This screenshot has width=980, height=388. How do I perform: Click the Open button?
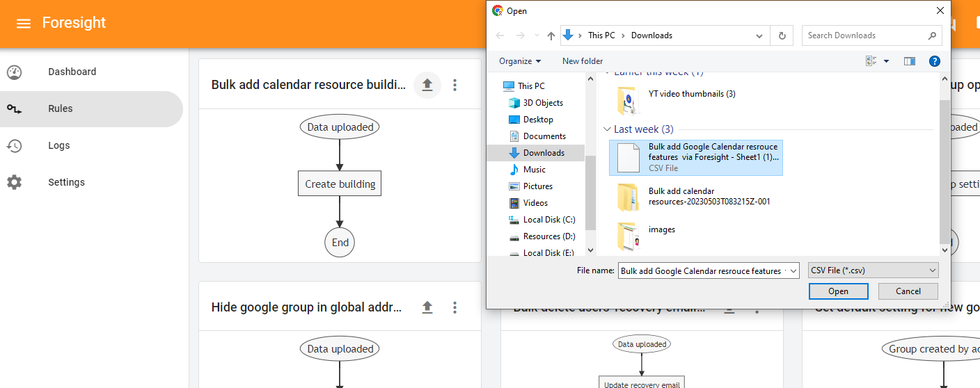click(x=838, y=291)
